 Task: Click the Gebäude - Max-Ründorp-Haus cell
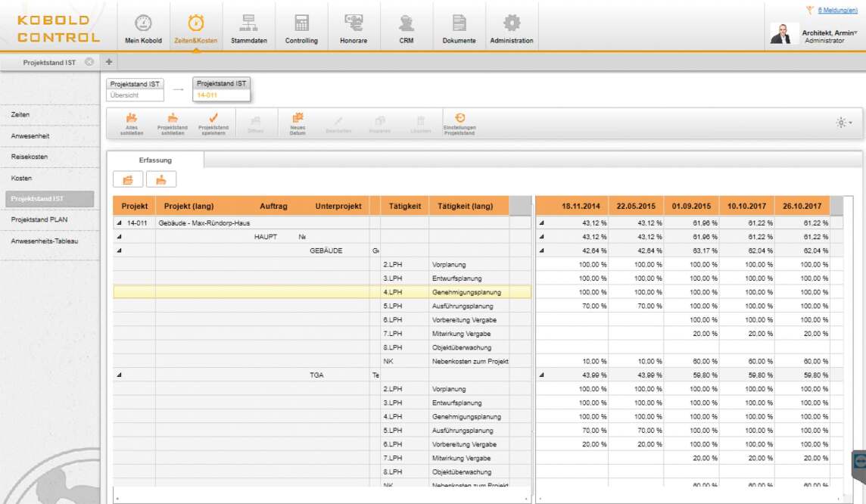click(x=204, y=223)
